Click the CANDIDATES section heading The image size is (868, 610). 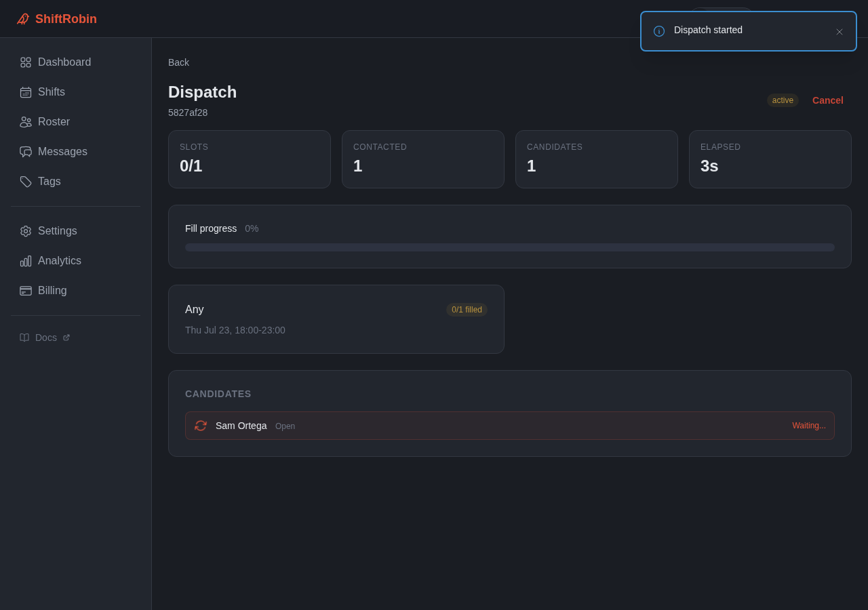218,394
